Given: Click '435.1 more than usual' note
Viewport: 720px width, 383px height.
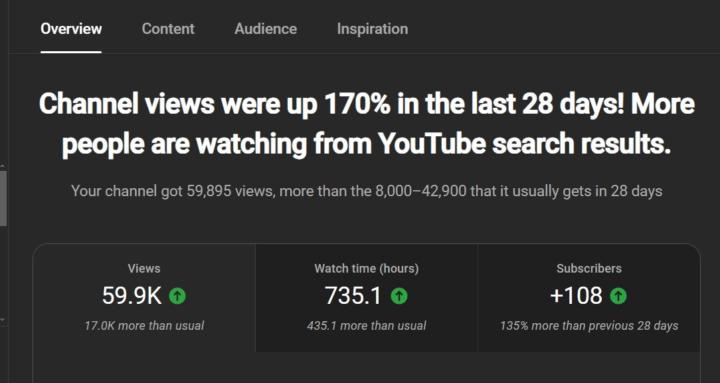Looking at the screenshot, I should pos(366,326).
